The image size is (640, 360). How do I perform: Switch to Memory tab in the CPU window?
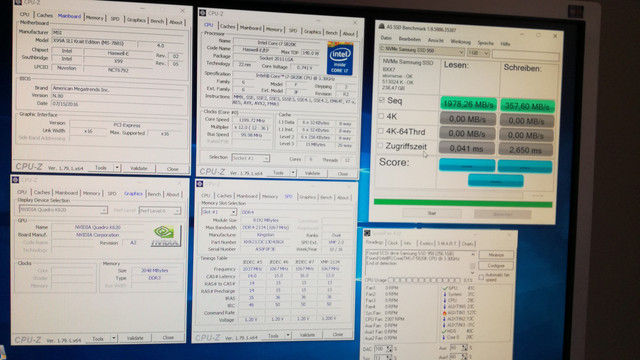274,29
